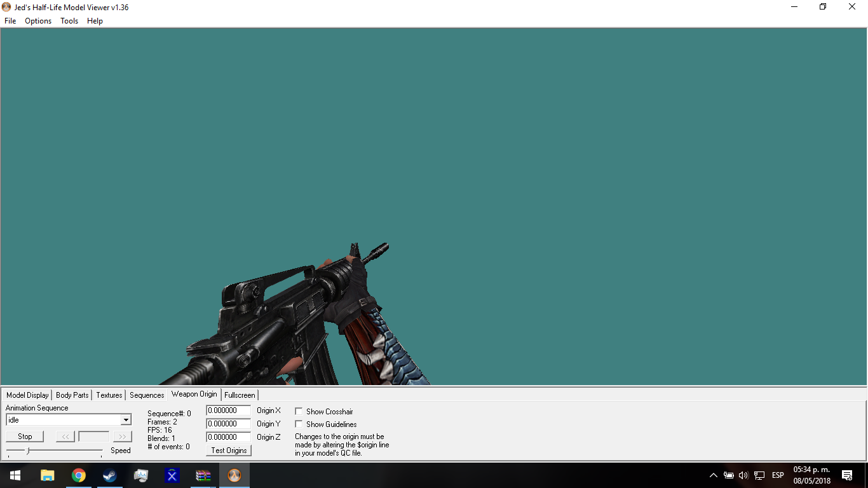Launch Google Chrome from taskbar
This screenshot has width=868, height=488.
click(x=79, y=475)
